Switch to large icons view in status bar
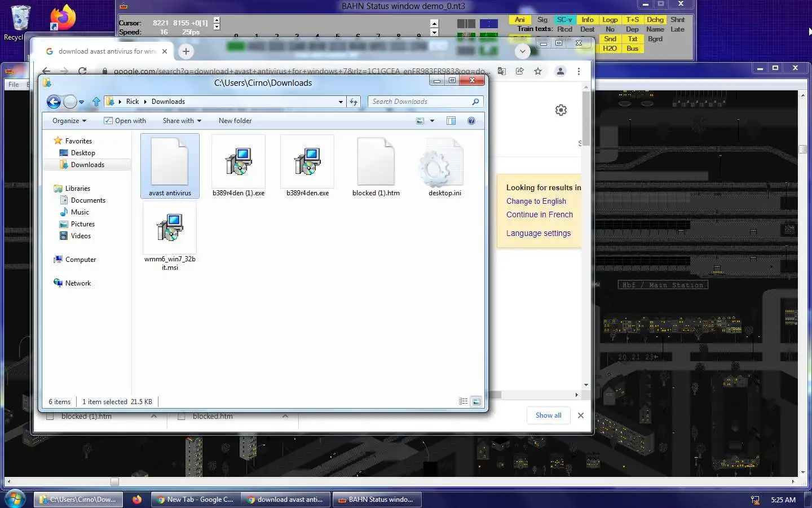Image resolution: width=812 pixels, height=508 pixels. pos(476,401)
